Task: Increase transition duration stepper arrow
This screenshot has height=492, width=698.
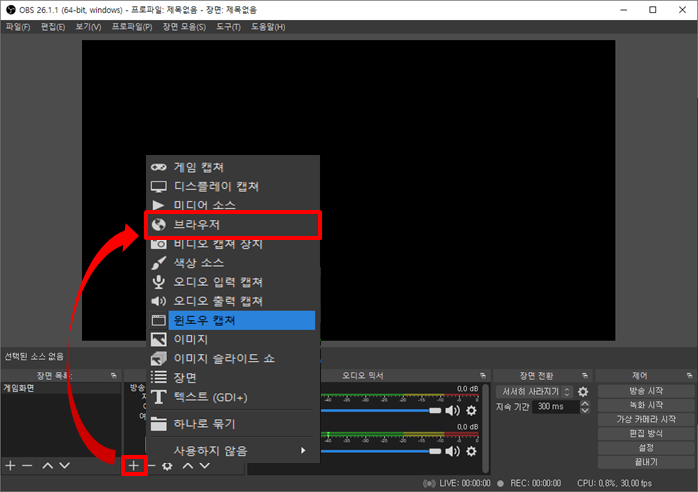Action: (585, 403)
